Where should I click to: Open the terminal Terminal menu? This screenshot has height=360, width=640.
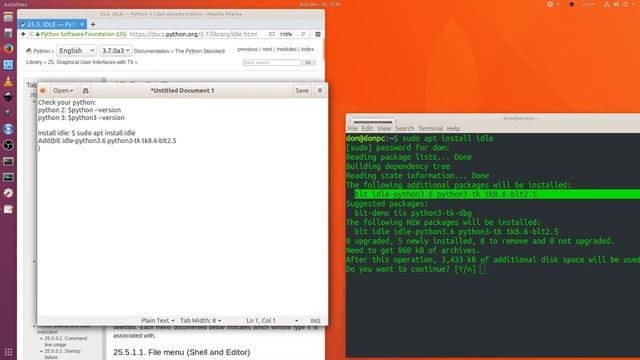tap(431, 129)
